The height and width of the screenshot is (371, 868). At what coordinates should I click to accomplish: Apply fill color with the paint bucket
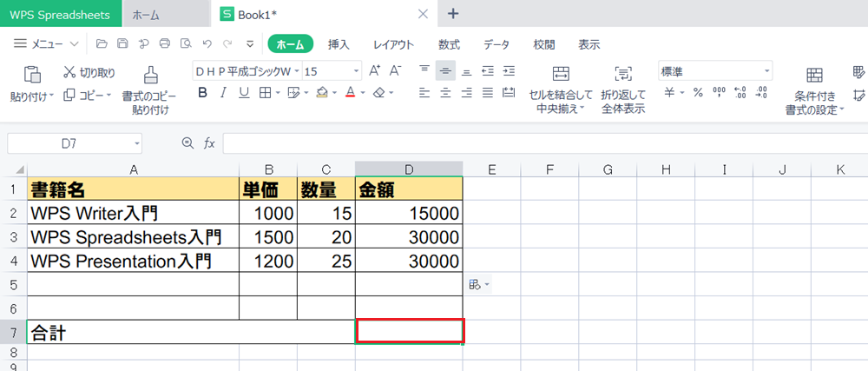[322, 92]
